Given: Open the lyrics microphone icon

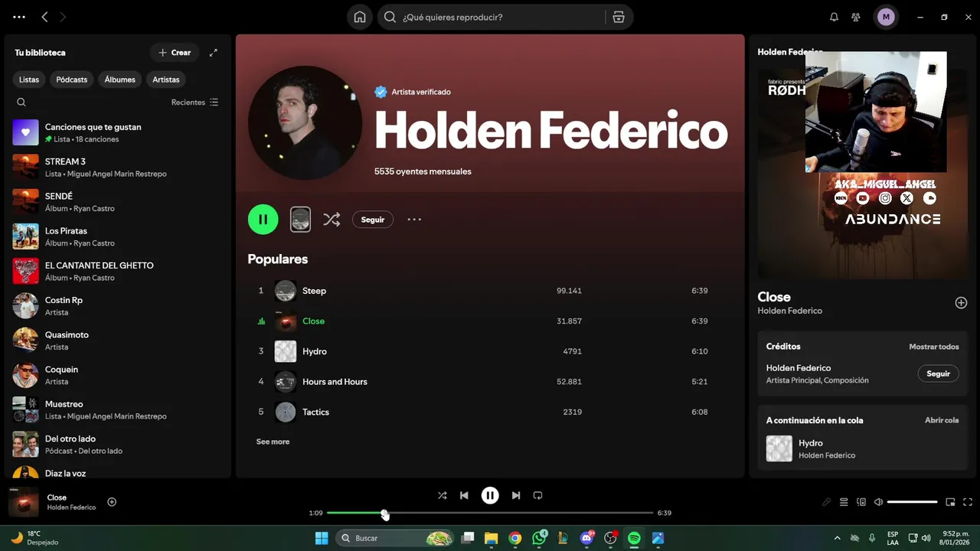Looking at the screenshot, I should click(826, 502).
